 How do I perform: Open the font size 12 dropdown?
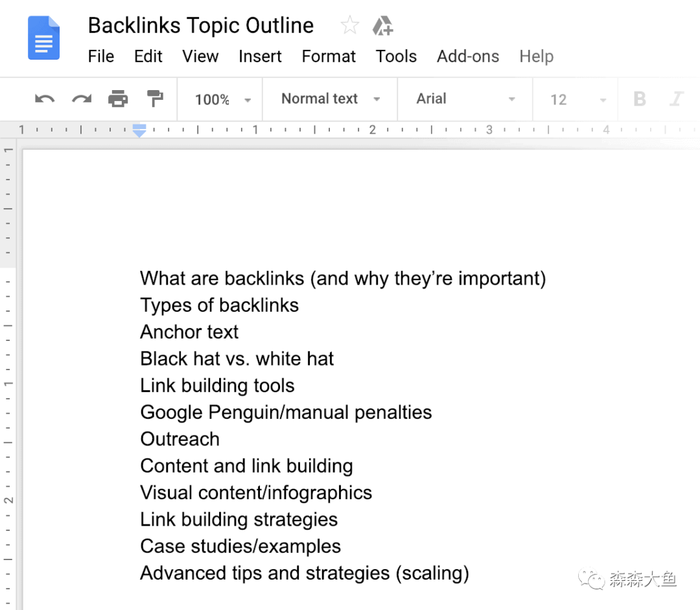tap(577, 99)
